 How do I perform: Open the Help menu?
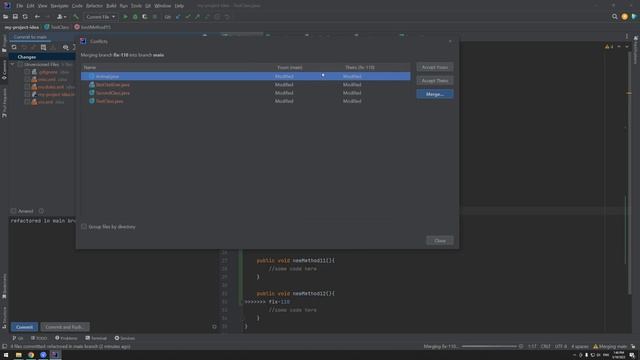click(179, 6)
